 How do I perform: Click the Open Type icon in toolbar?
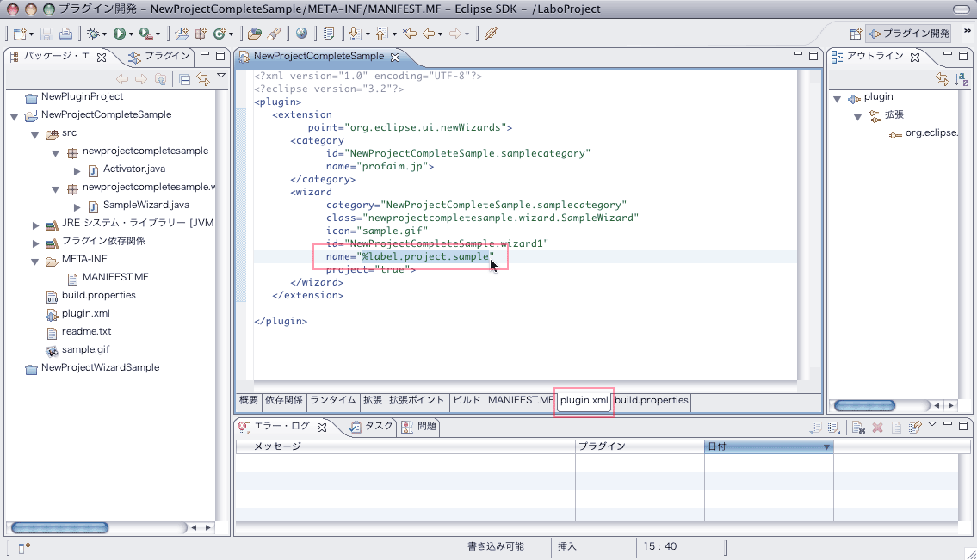254,34
